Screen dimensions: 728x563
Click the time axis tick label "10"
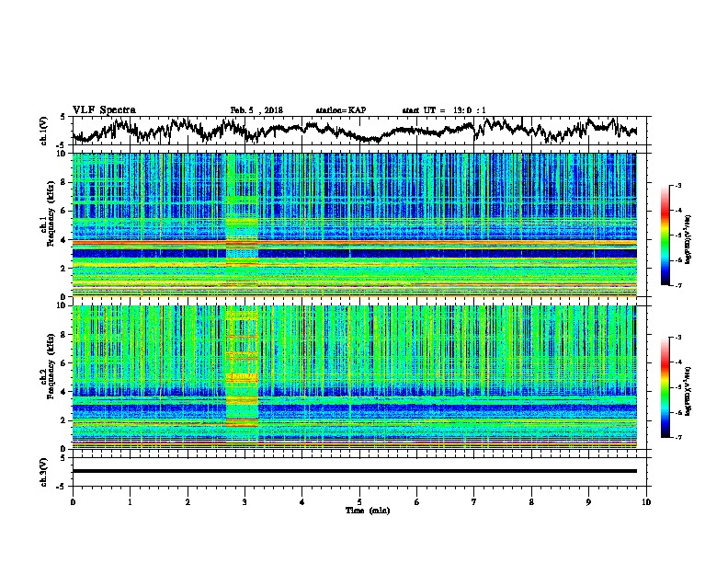tap(646, 502)
